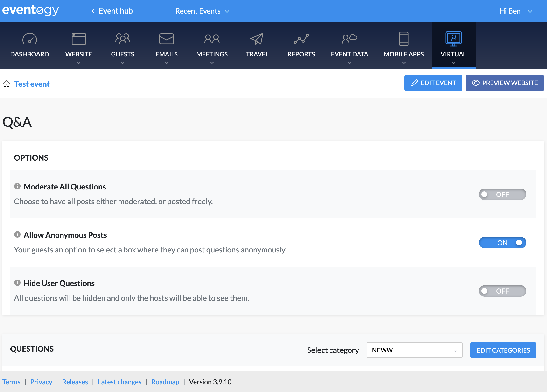Open the Select category NEWW dropdown
Viewport: 547px width, 392px height.
414,350
